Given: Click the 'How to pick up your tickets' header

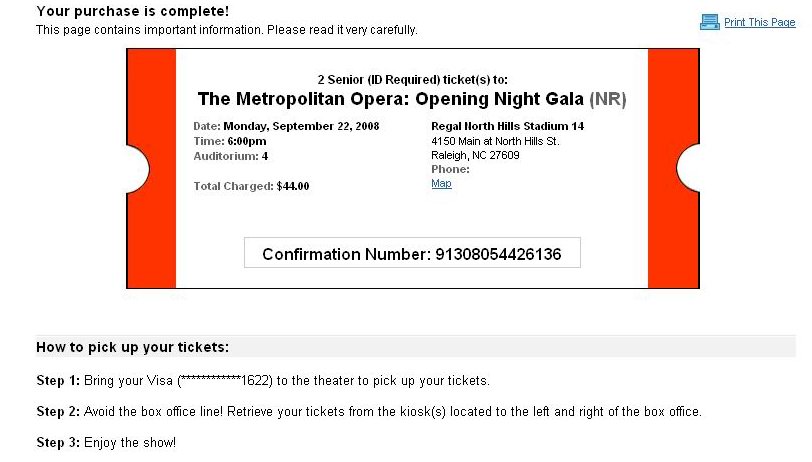Looking at the screenshot, I should 133,347.
